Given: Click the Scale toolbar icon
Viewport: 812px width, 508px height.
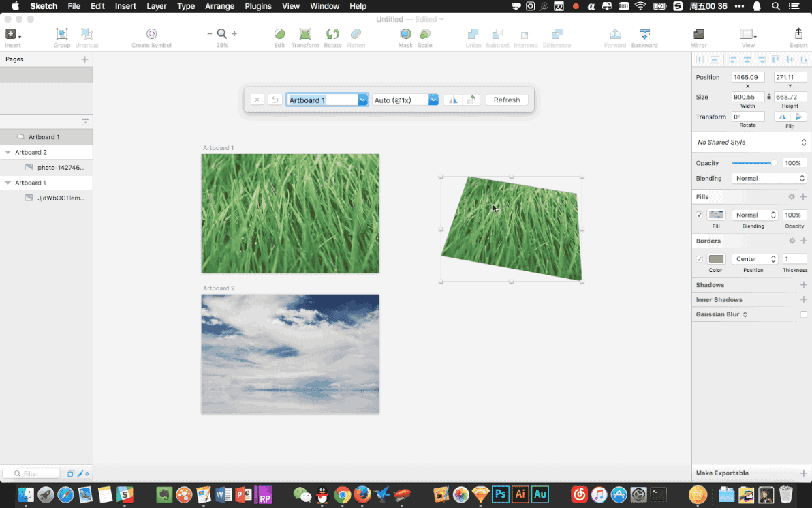Looking at the screenshot, I should [x=424, y=34].
